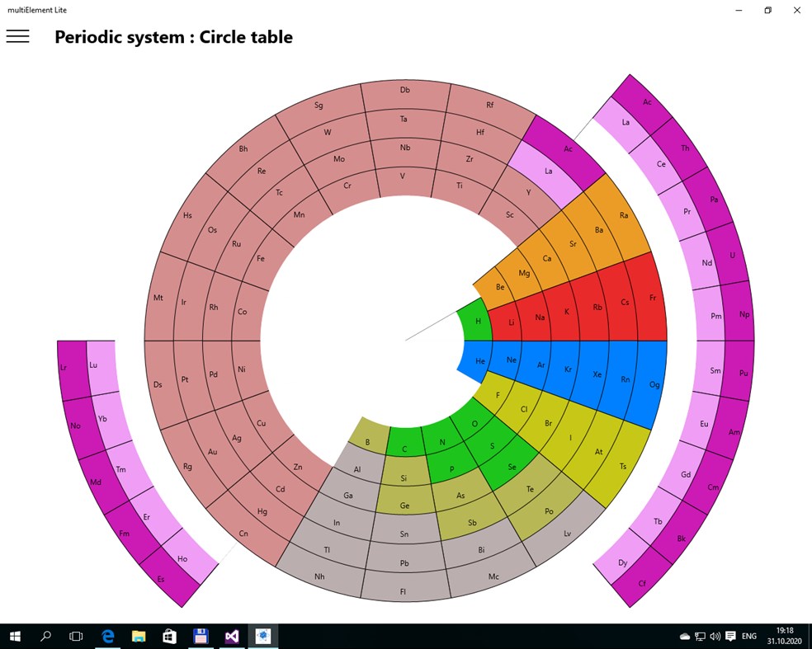The image size is (812, 649).
Task: Select Uranium in the actinide arc
Action: pyautogui.click(x=732, y=256)
